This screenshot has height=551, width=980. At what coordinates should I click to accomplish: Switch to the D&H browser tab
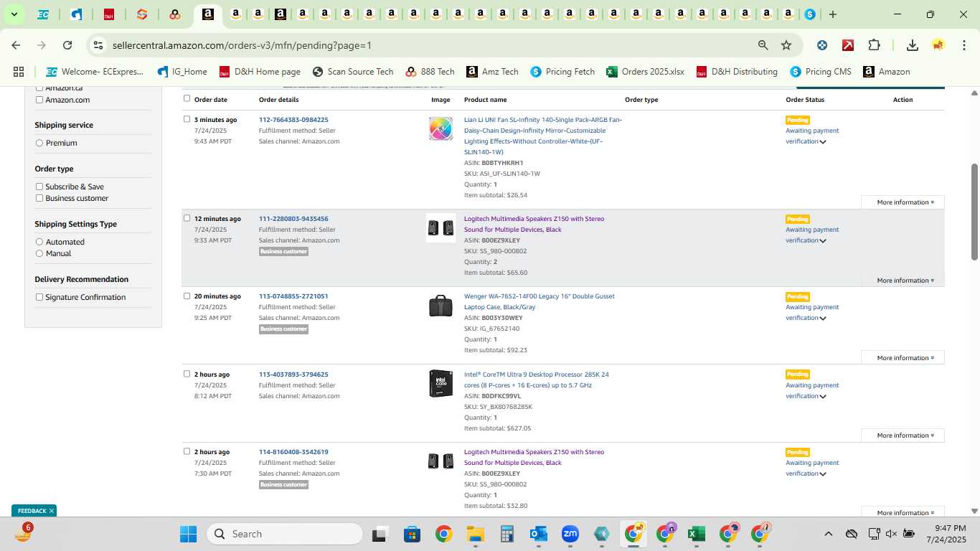click(108, 14)
